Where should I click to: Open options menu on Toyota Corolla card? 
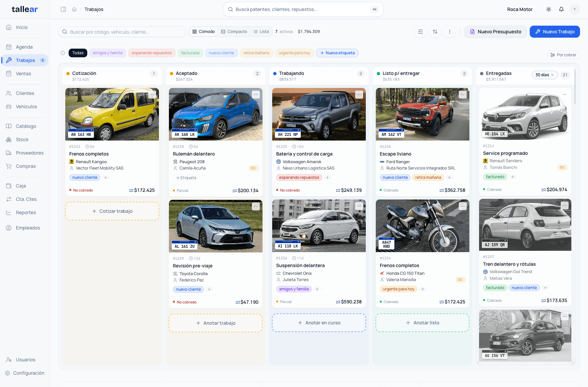pyautogui.click(x=256, y=206)
